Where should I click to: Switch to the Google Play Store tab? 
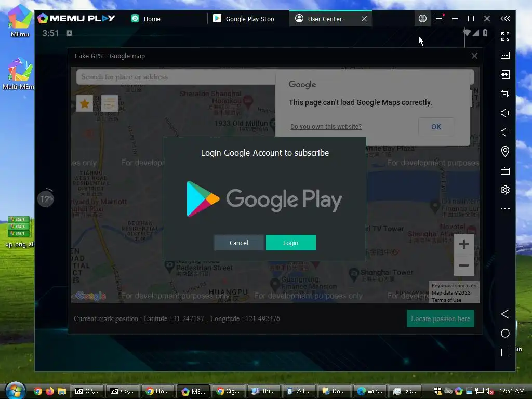(x=244, y=19)
